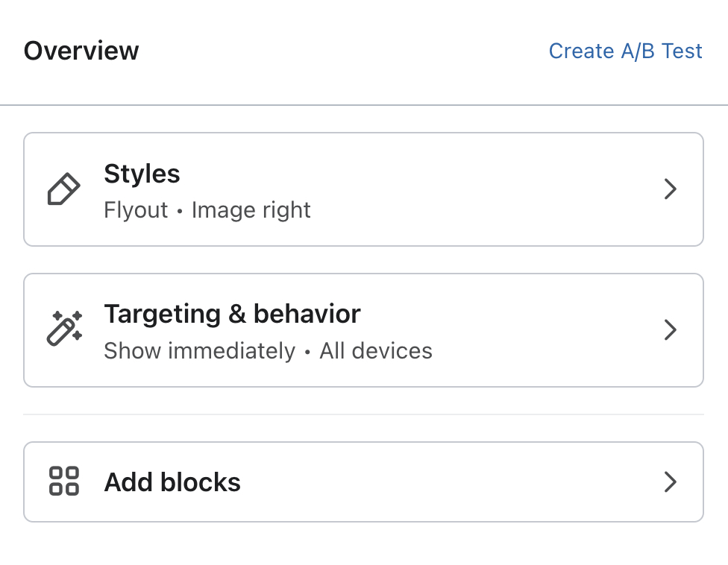The image size is (728, 565).
Task: Click the blocks grid icon next to Add blocks
Action: point(63,482)
